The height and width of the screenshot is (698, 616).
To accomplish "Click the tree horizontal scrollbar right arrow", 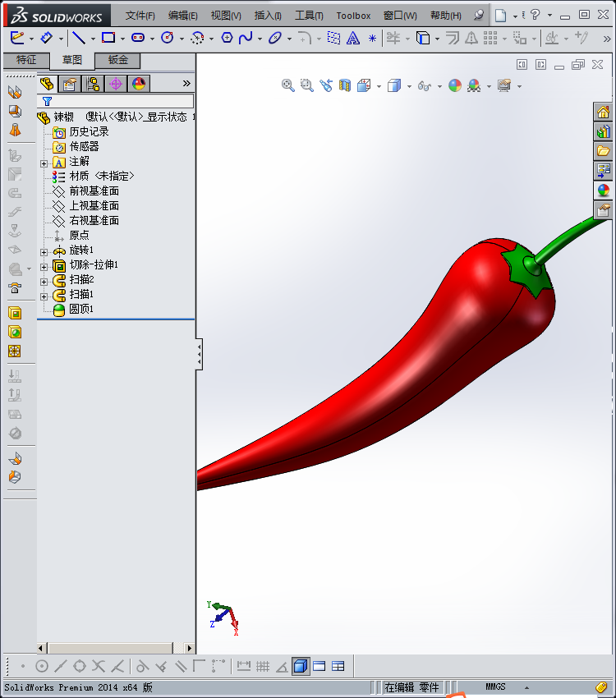I will [190, 648].
